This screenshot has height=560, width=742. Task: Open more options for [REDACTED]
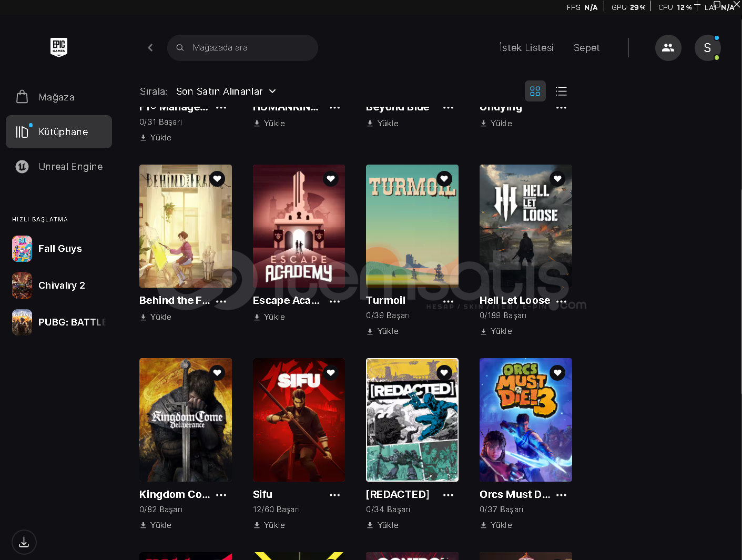[449, 495]
